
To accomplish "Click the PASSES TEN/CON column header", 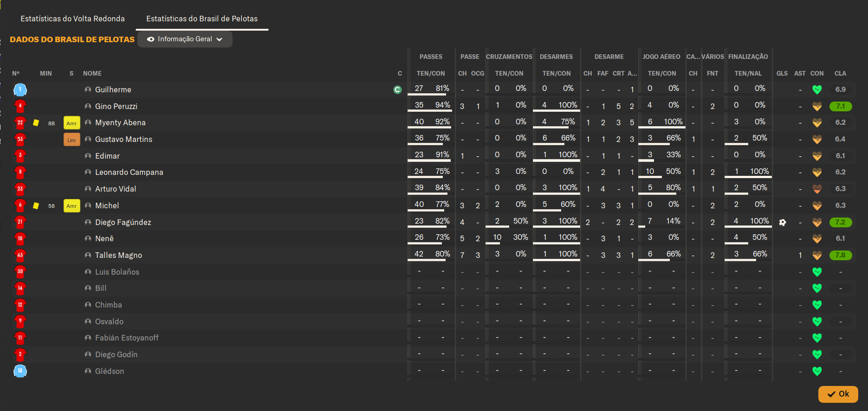I will [x=431, y=73].
